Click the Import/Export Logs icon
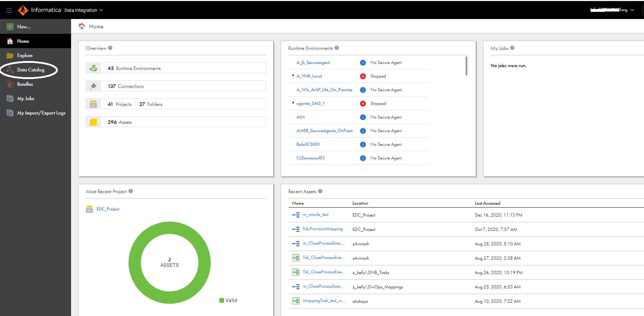 pyautogui.click(x=10, y=113)
